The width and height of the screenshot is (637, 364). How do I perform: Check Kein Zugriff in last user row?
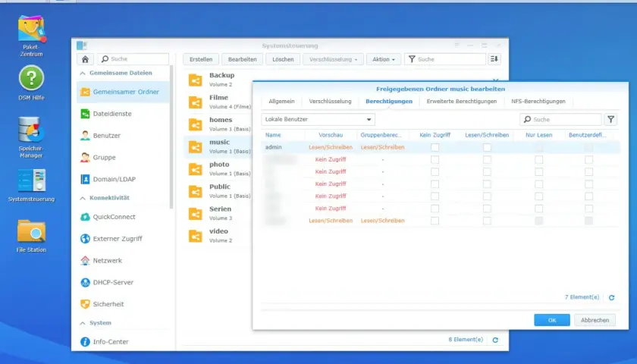coord(435,221)
